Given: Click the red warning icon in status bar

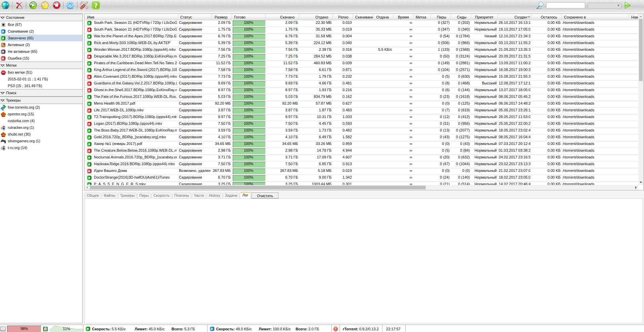Looking at the screenshot, I should click(335, 329).
